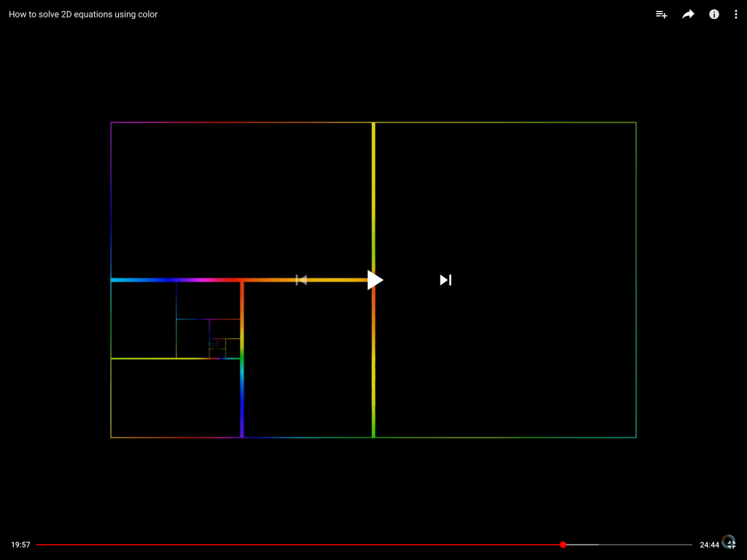Image resolution: width=747 pixels, height=560 pixels.
Task: Click the tiny spiral center of nested squares
Action: [214, 343]
